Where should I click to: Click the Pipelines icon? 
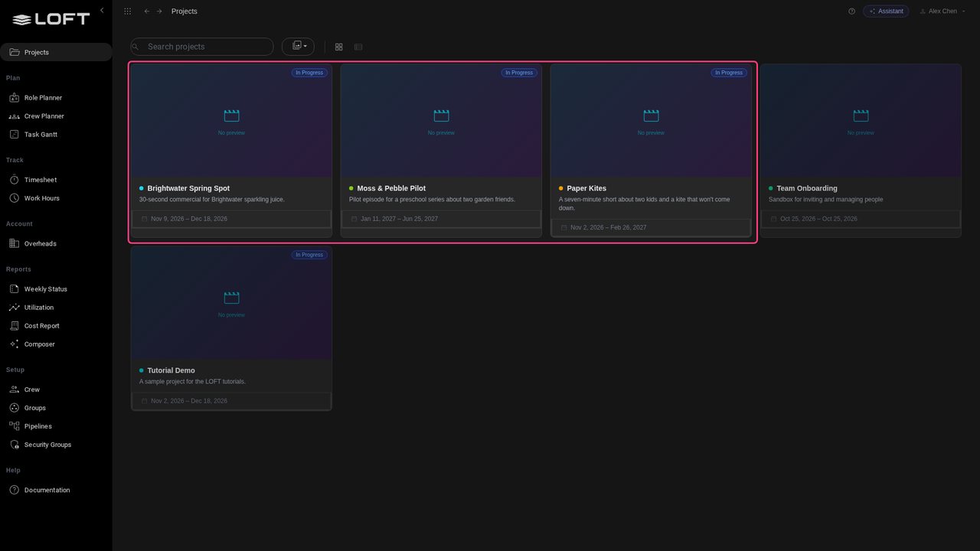14,426
